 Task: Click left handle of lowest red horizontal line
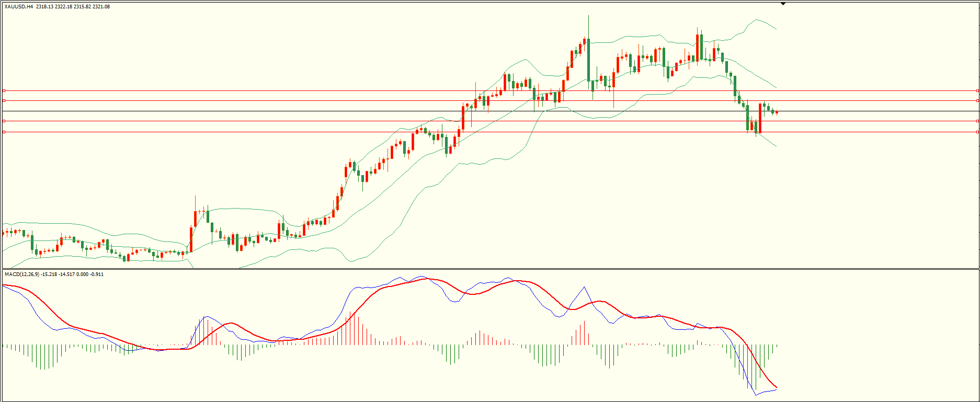pyautogui.click(x=4, y=132)
